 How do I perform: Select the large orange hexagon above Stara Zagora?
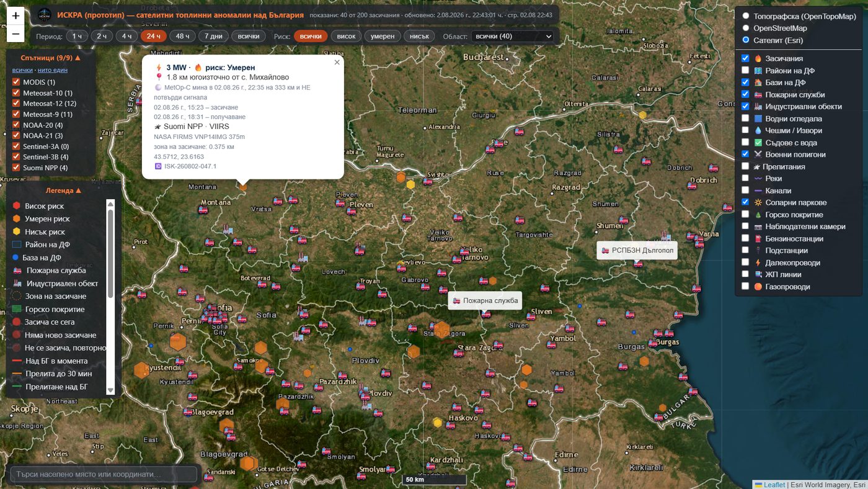tap(442, 330)
